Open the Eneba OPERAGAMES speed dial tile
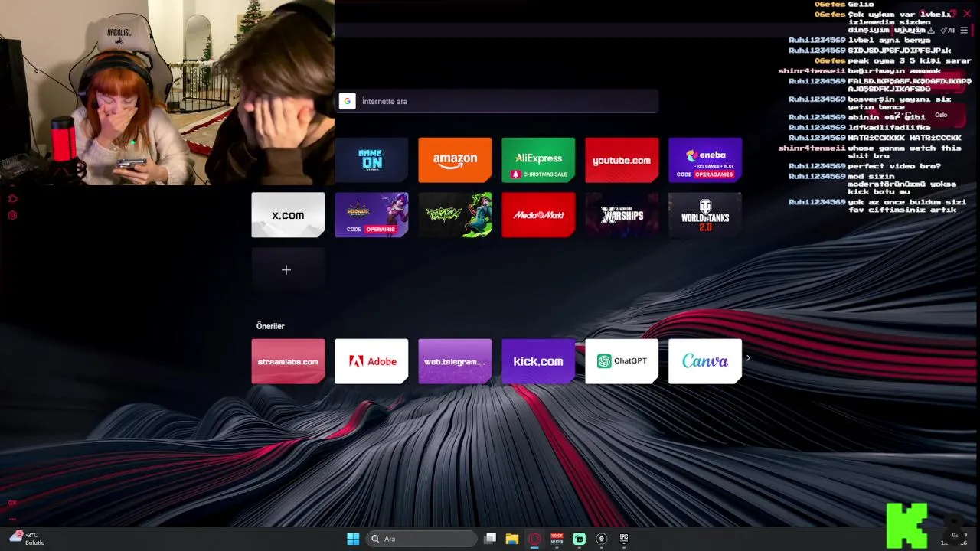This screenshot has height=551, width=980. (x=705, y=160)
